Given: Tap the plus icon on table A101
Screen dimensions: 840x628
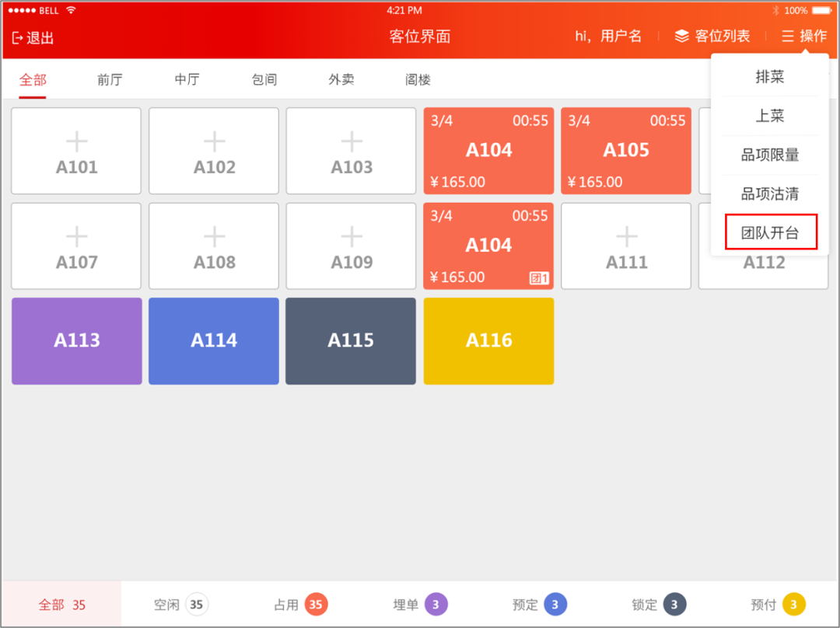Looking at the screenshot, I should click(76, 142).
